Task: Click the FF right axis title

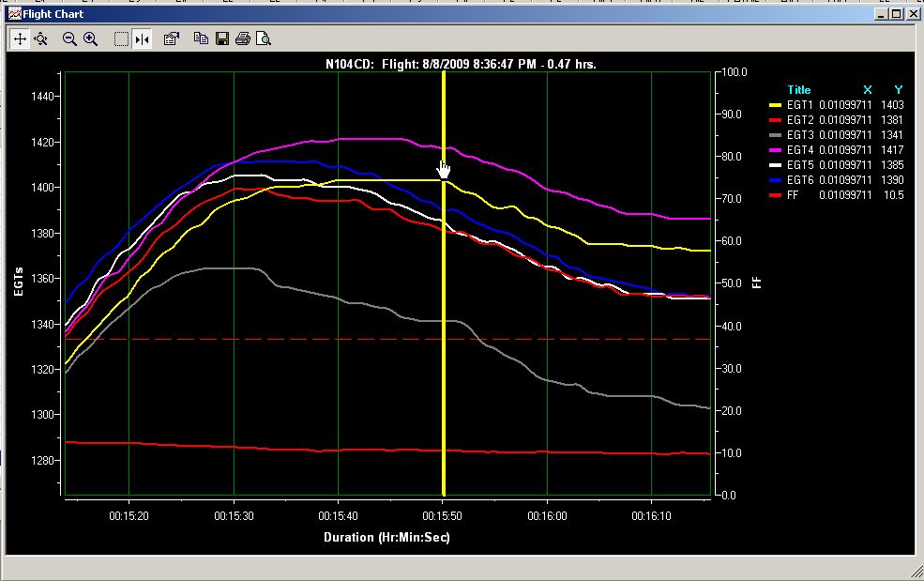Action: (757, 283)
